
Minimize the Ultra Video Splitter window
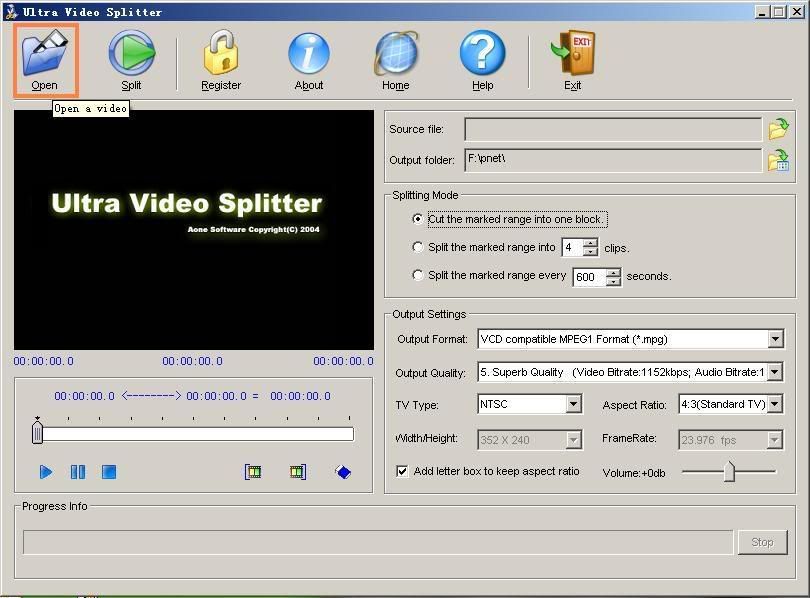pos(762,11)
